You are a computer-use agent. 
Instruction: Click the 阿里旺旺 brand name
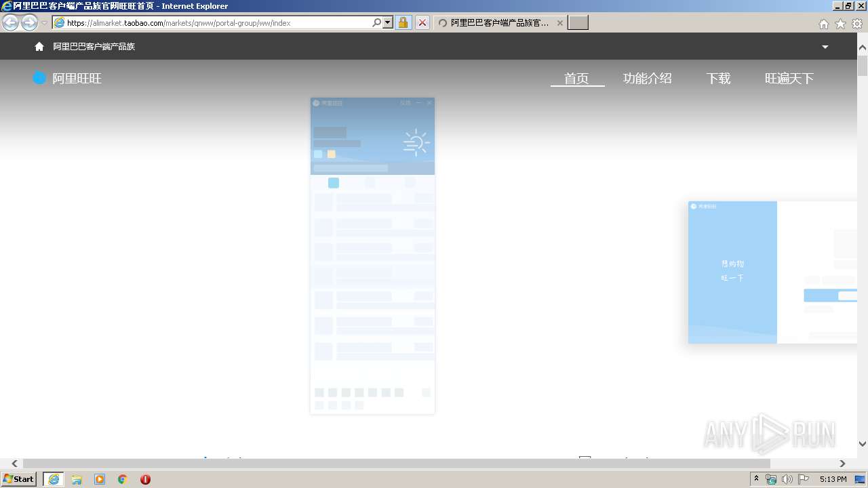[77, 79]
